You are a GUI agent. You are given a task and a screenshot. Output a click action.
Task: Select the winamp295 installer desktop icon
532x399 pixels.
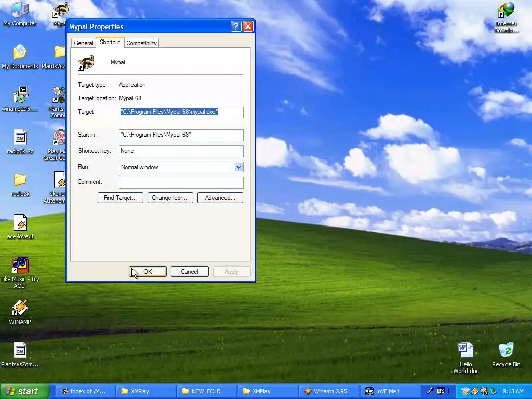point(20,99)
